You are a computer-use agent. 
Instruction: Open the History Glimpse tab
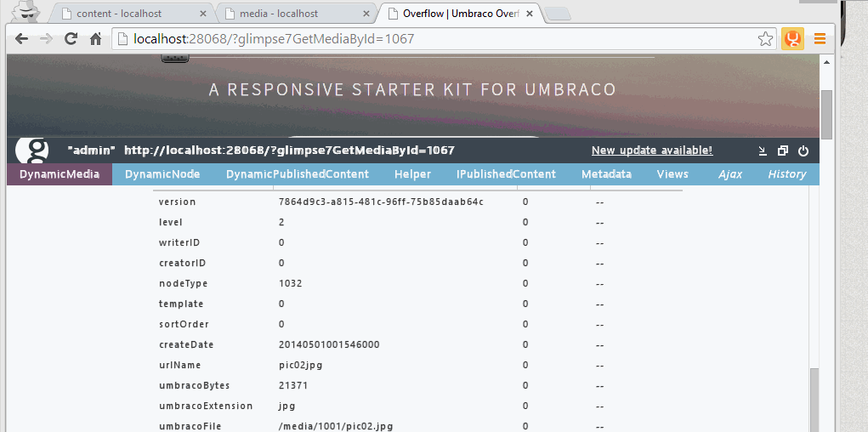786,174
